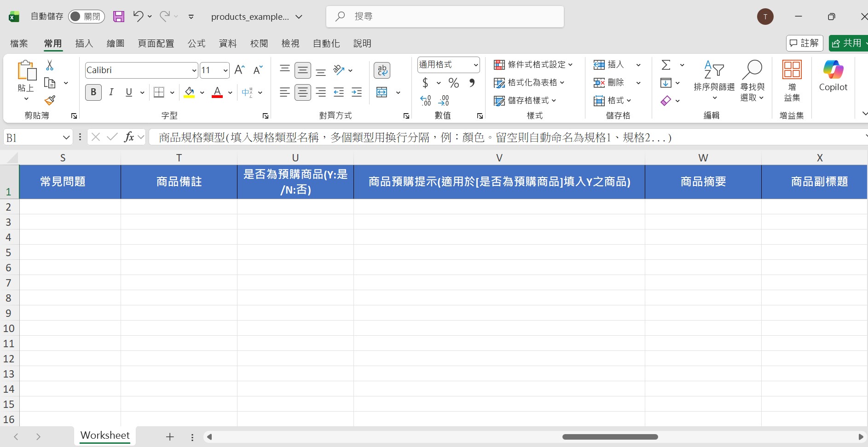Image resolution: width=868 pixels, height=447 pixels.
Task: Toggle Italic formatting
Action: click(x=111, y=92)
